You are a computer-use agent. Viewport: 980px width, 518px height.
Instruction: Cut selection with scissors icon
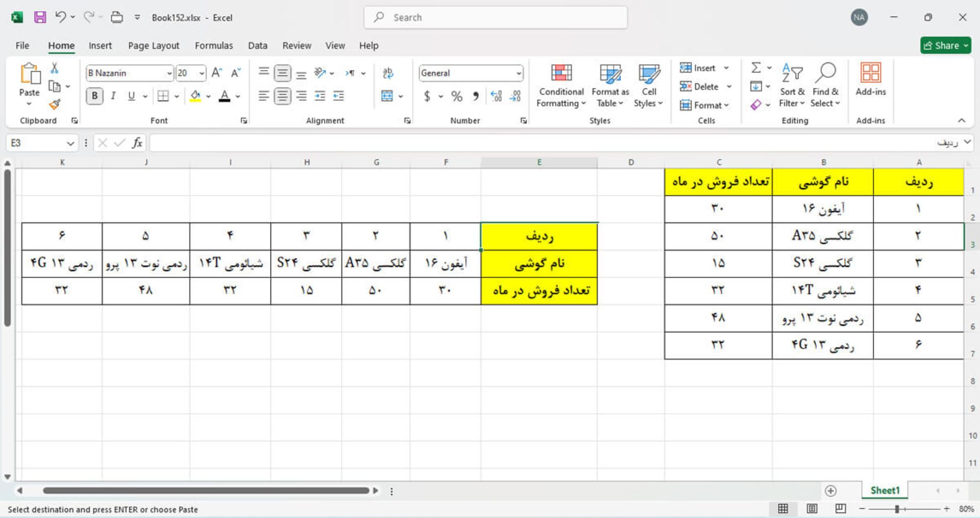coord(54,68)
